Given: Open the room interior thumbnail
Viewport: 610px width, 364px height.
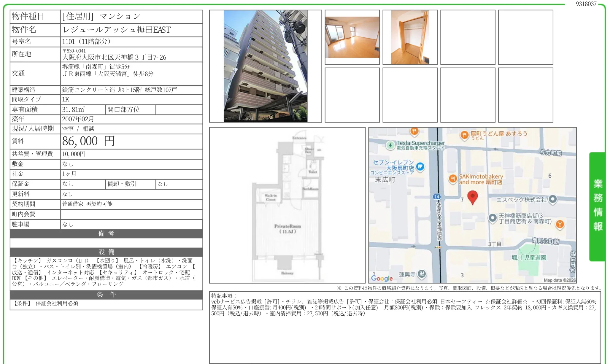Looking at the screenshot, I should click(352, 37).
